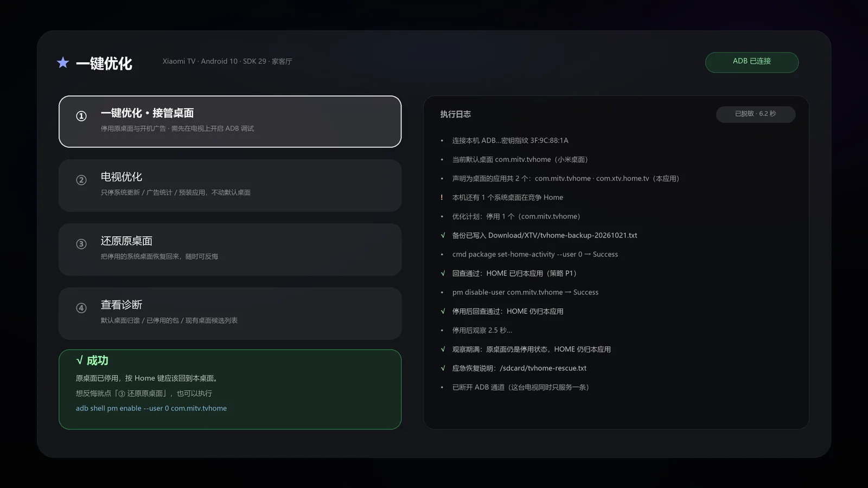Click the circled number 1 icon
This screenshot has height=488, width=868.
point(81,116)
